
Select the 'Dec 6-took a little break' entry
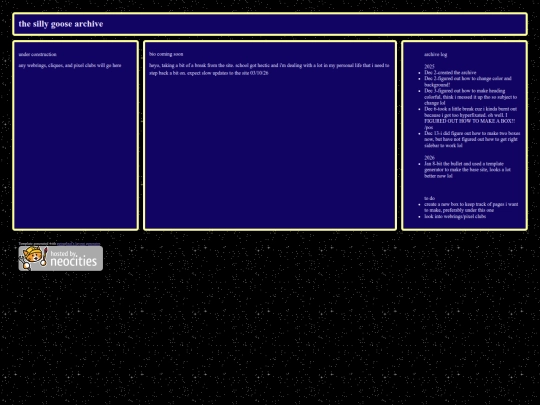(x=471, y=118)
